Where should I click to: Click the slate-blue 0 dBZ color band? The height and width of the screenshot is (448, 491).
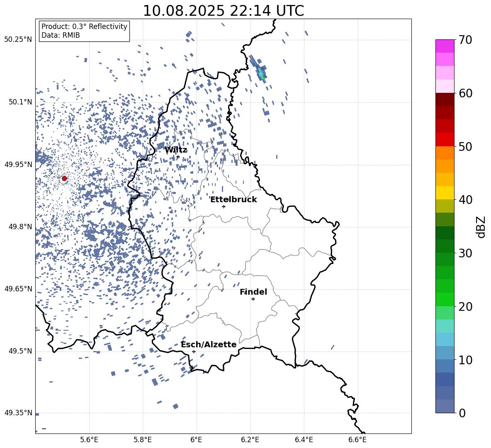click(445, 406)
